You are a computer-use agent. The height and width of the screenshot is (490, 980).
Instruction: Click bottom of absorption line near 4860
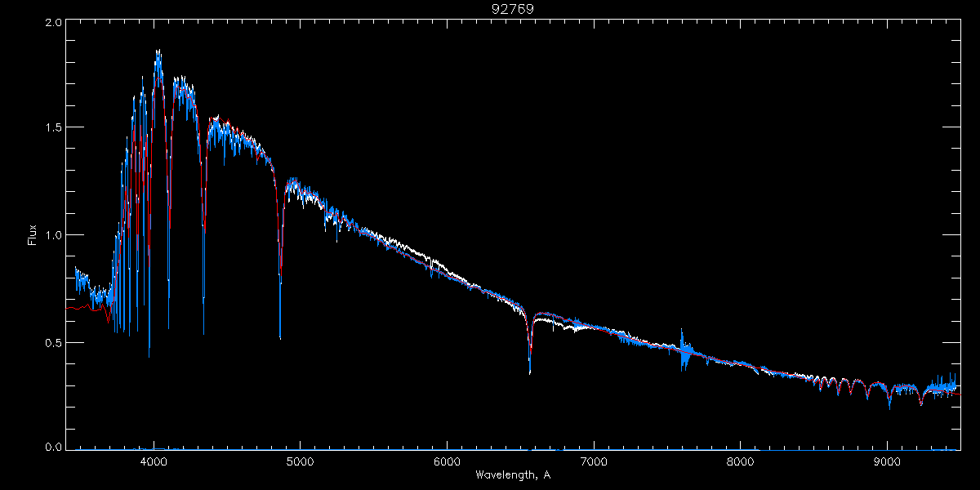tap(280, 336)
